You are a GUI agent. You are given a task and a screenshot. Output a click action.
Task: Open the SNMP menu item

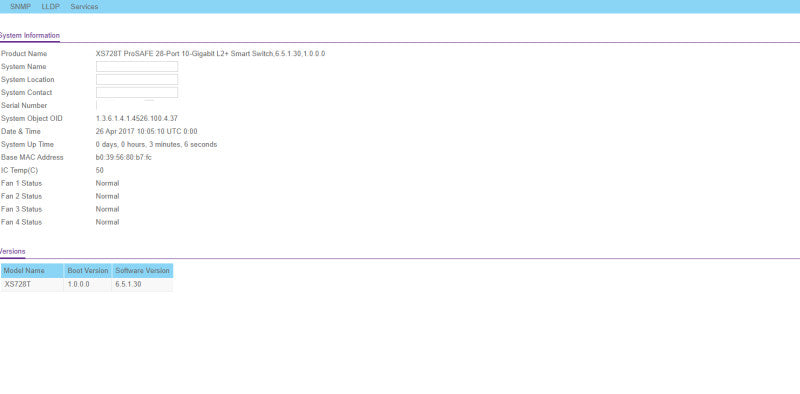pos(20,7)
